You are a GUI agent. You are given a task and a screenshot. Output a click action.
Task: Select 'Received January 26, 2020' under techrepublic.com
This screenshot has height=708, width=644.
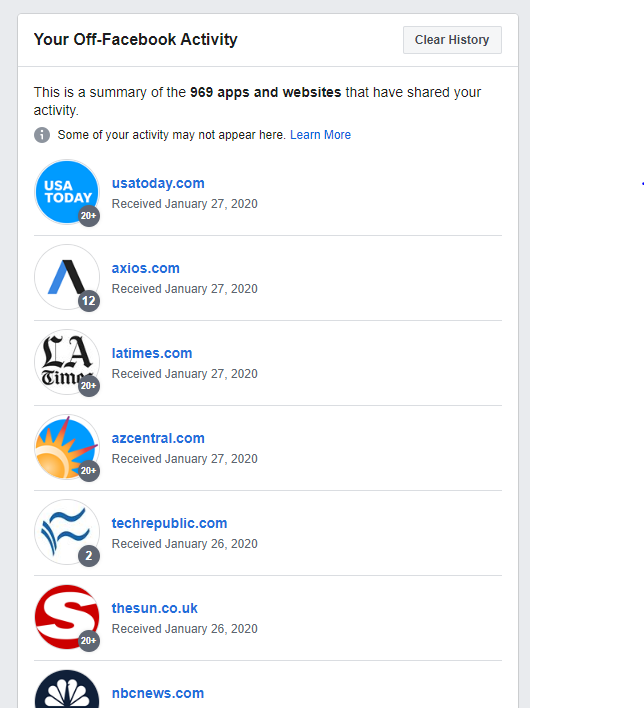[x=185, y=543]
